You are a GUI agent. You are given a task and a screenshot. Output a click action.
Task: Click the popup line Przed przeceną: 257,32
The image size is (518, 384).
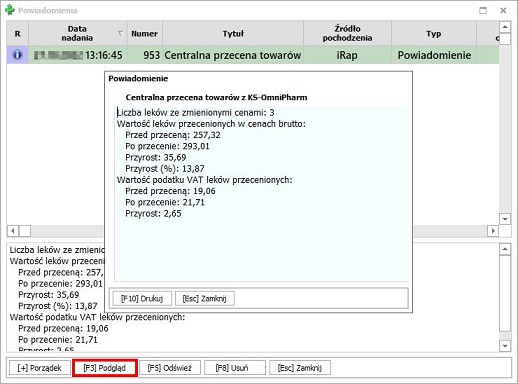(x=173, y=135)
